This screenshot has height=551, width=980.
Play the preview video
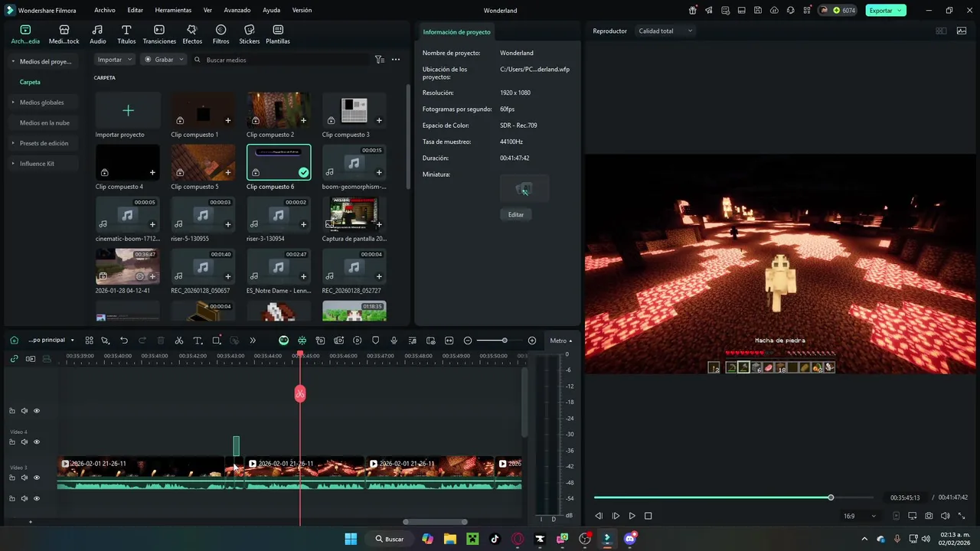(x=632, y=517)
